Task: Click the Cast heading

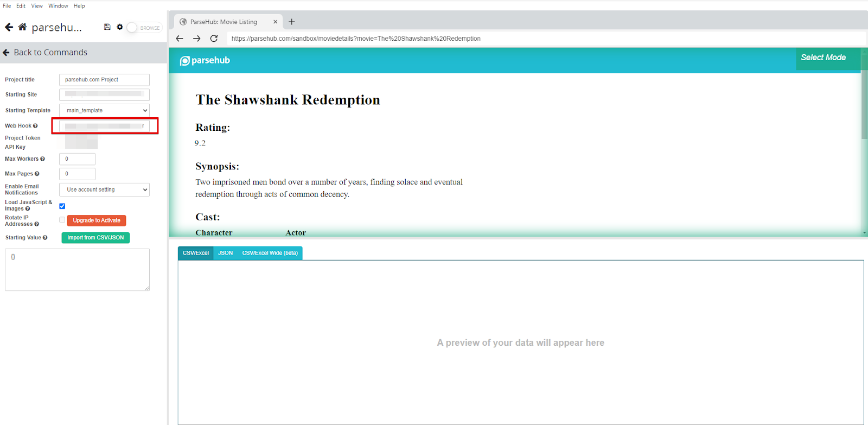Action: click(208, 217)
